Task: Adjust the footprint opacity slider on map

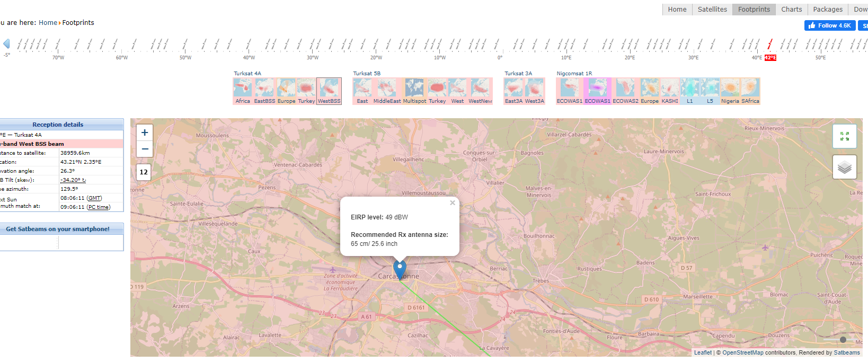Action: coord(843,340)
